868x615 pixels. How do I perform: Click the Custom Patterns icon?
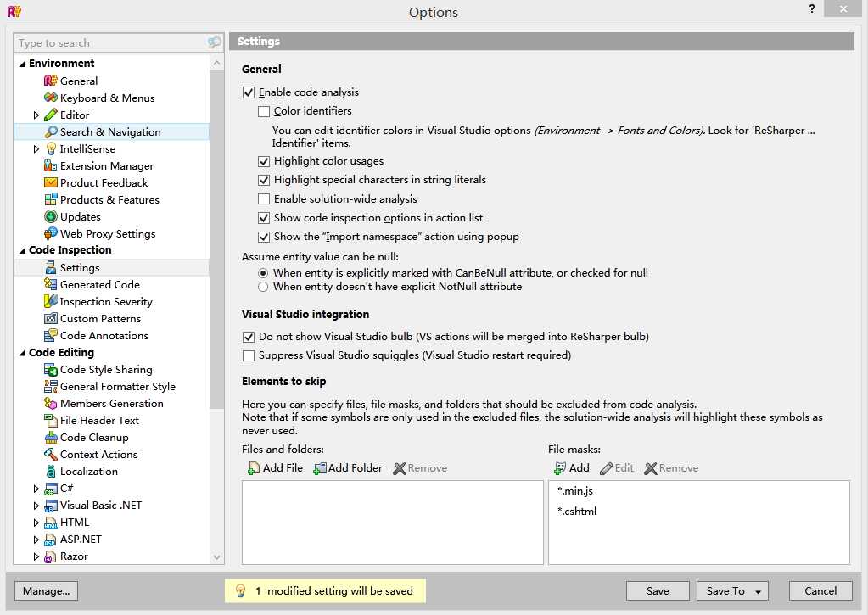click(50, 318)
